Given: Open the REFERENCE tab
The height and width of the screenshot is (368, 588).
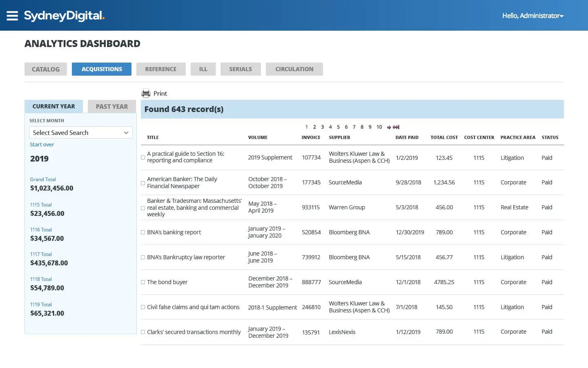Looking at the screenshot, I should coord(161,69).
